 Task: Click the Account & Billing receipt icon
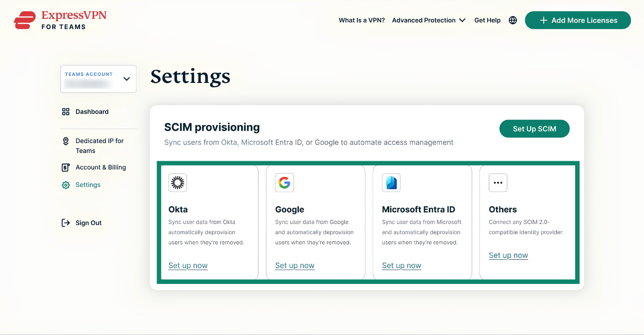(66, 167)
